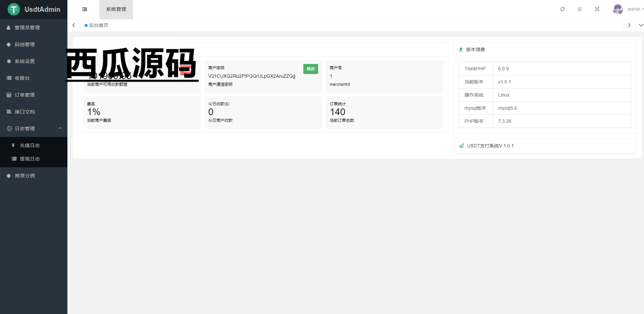Collapse the sidebar with the menu toggle icon
This screenshot has height=314, width=644.
tap(85, 9)
